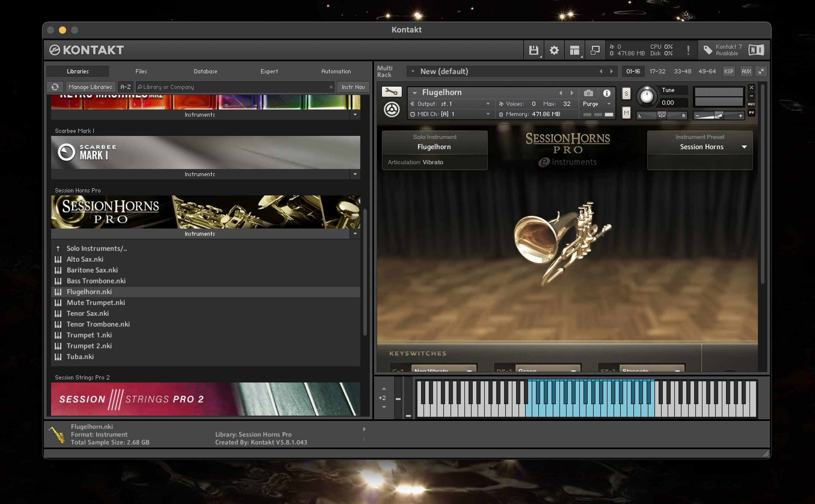This screenshot has height=504, width=815.
Task: Click the minimized view toggle icon
Action: tap(595, 50)
